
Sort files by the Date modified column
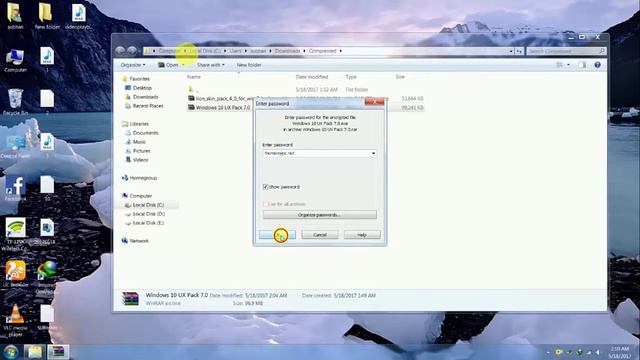(312, 77)
